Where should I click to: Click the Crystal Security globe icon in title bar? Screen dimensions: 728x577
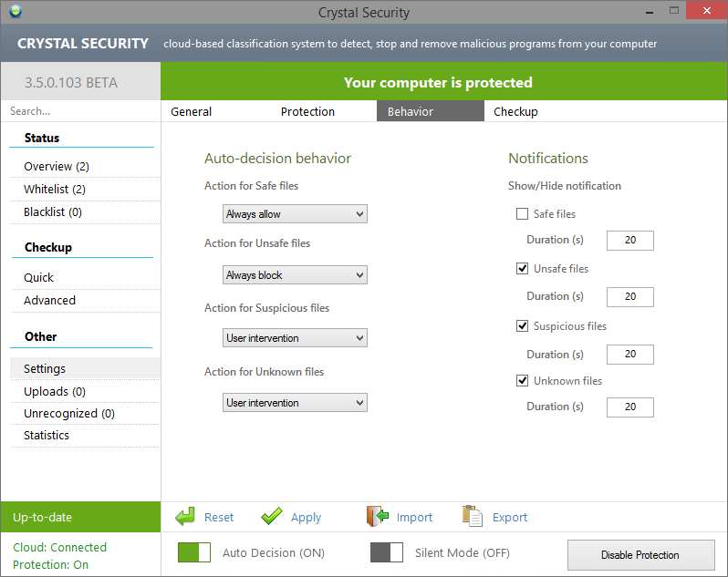pyautogui.click(x=16, y=11)
